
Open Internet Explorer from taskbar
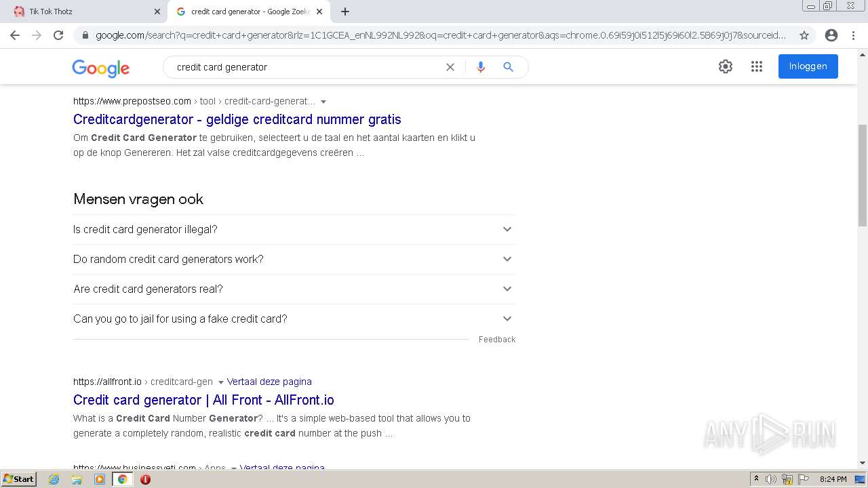[x=54, y=479]
